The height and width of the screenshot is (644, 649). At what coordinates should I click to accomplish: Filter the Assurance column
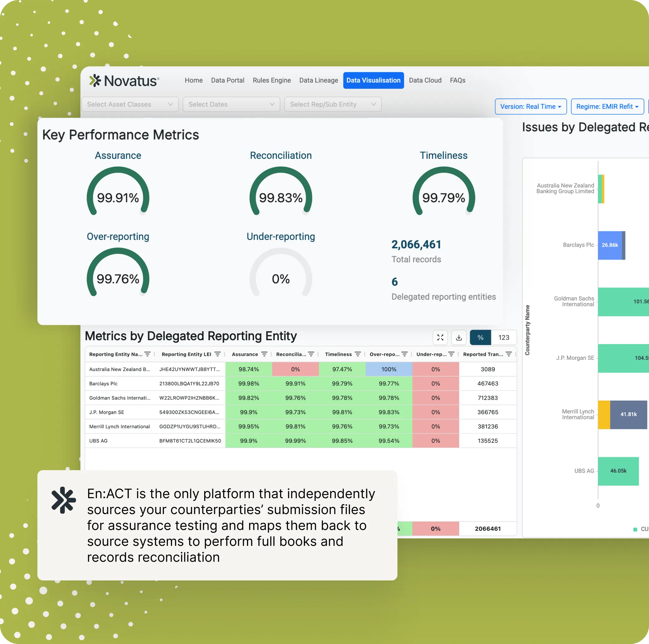pyautogui.click(x=264, y=354)
